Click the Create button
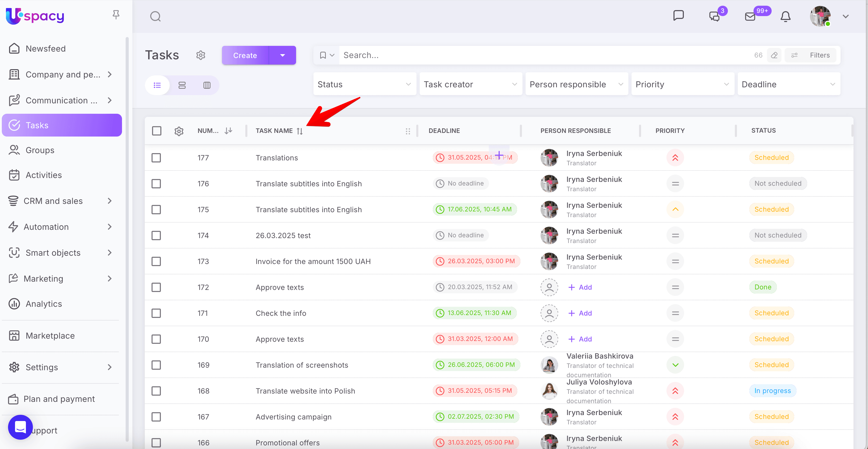This screenshot has height=449, width=868. click(245, 55)
